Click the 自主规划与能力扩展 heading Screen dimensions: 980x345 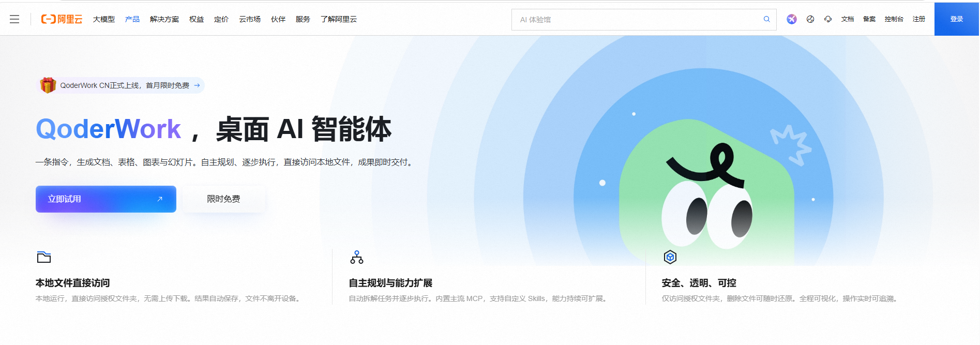coord(390,283)
